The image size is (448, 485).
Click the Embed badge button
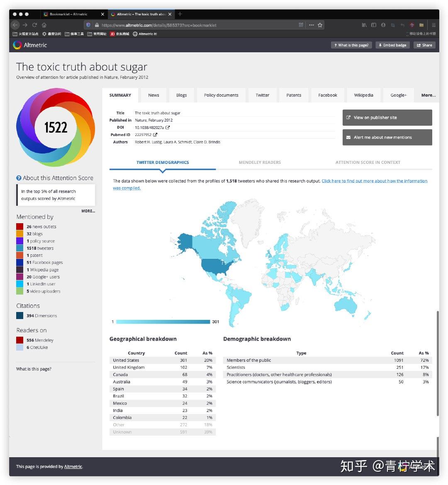392,45
